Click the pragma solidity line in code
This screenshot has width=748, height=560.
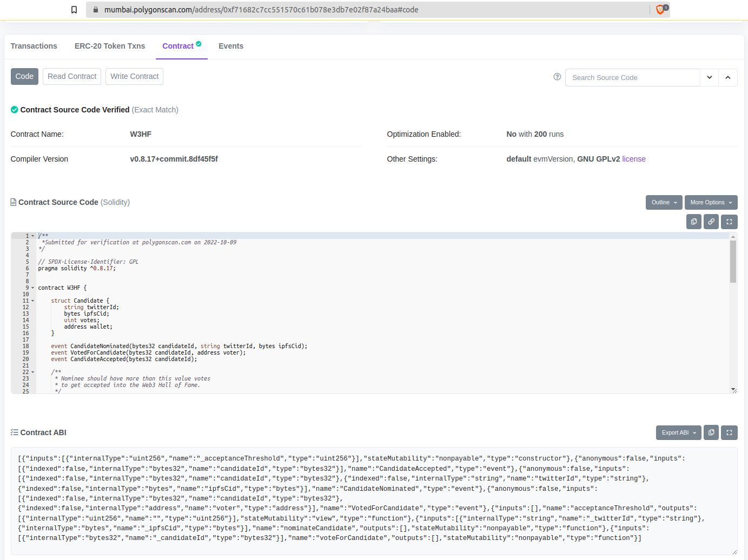point(77,268)
